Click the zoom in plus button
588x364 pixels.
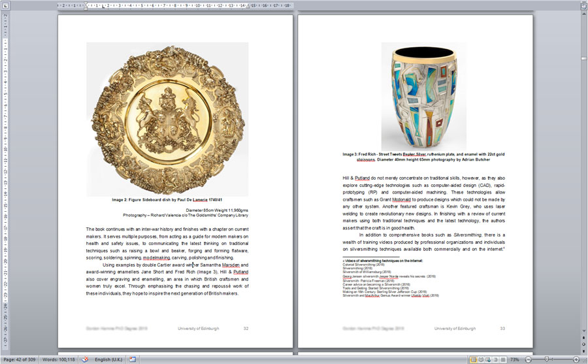(576, 359)
